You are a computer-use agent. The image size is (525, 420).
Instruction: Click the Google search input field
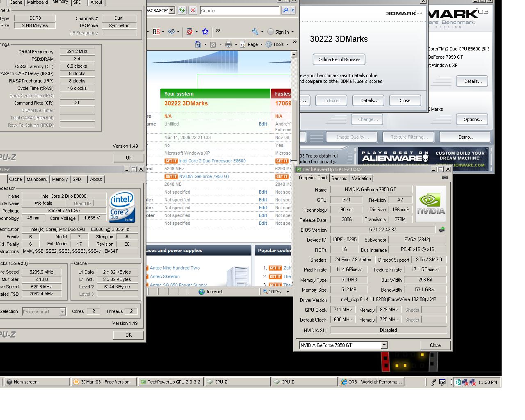point(240,11)
